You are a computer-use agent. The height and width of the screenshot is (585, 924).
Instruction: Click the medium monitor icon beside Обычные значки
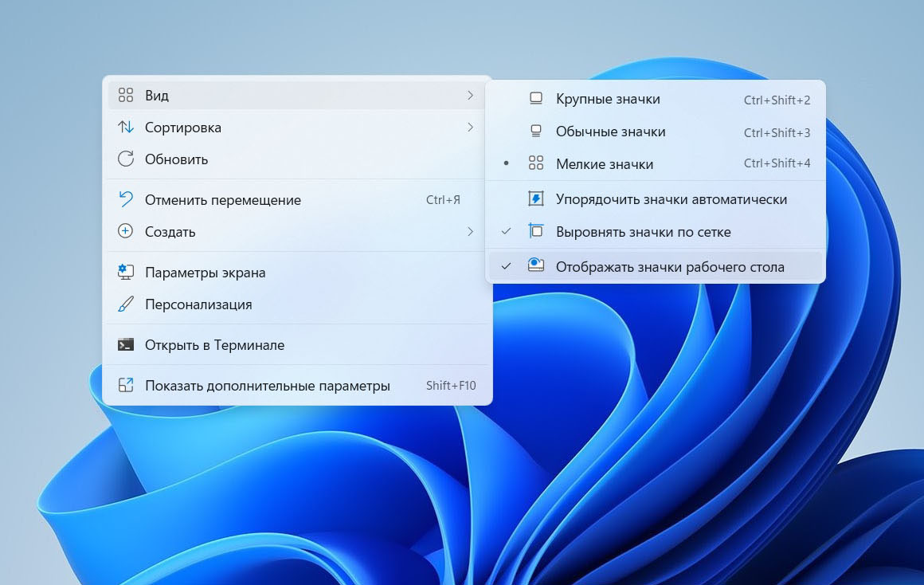(x=535, y=131)
